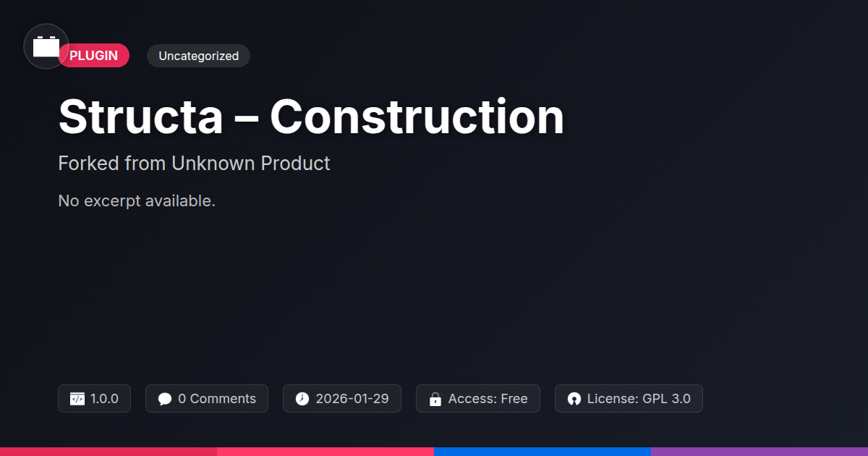Click the 2026-01-29 date badge

[342, 399]
